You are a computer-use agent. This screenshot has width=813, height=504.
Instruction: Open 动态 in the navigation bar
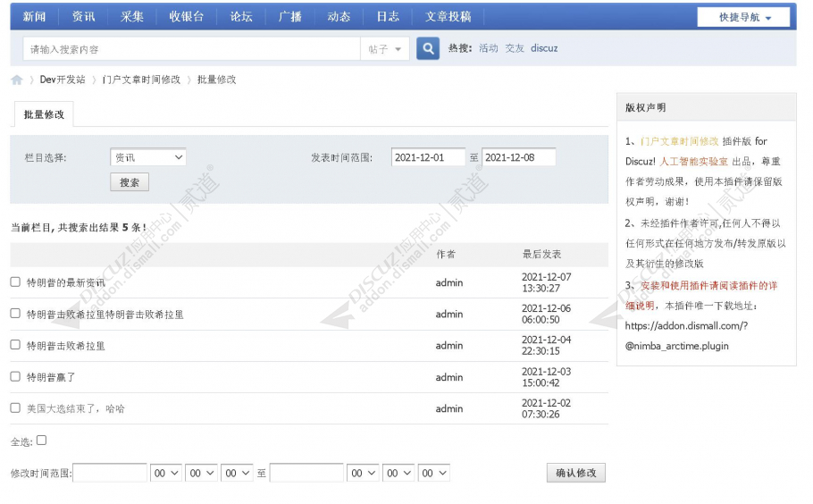tap(339, 17)
